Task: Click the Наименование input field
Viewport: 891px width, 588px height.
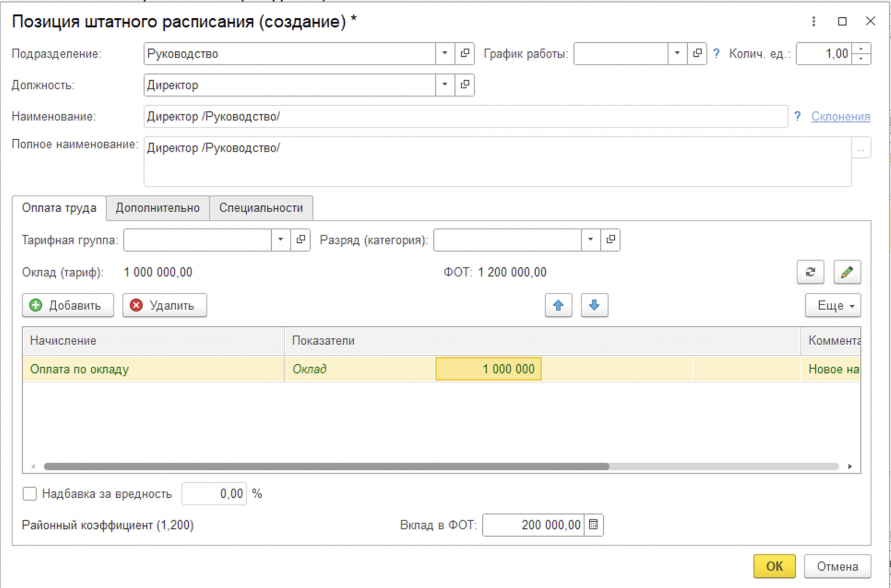Action: pyautogui.click(x=466, y=116)
